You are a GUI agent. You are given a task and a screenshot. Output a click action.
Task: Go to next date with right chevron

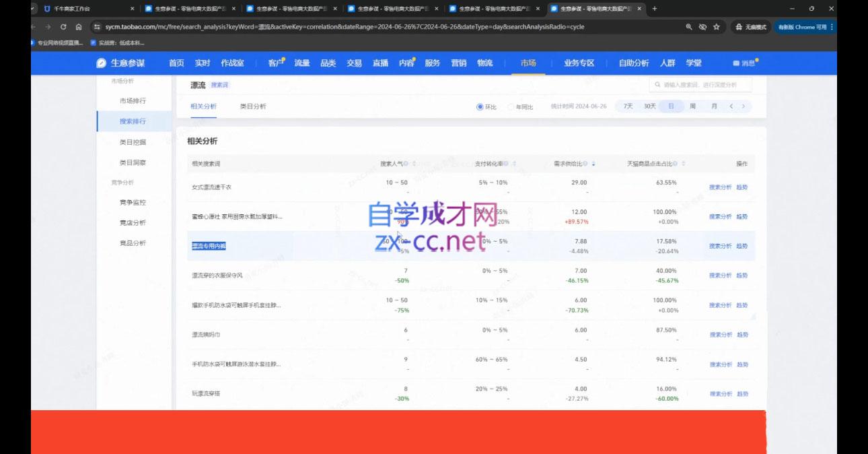(744, 106)
